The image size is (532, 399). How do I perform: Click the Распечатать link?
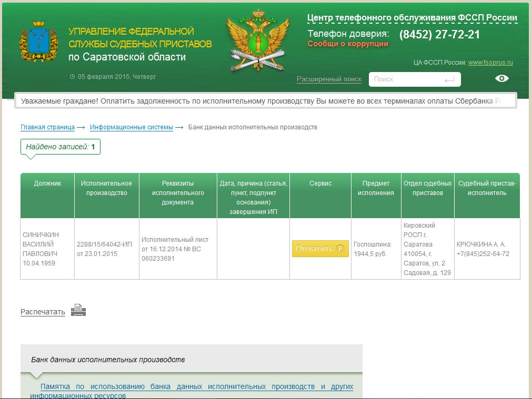click(x=43, y=312)
